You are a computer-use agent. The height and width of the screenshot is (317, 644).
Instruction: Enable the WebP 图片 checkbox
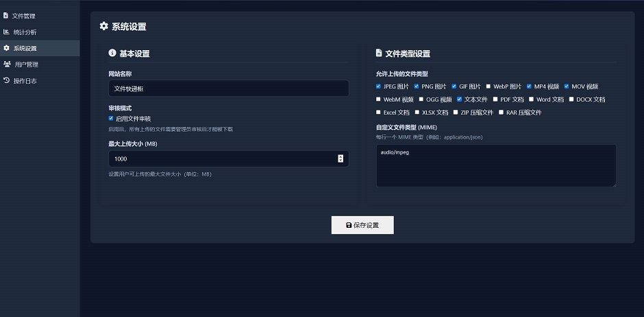click(x=488, y=86)
